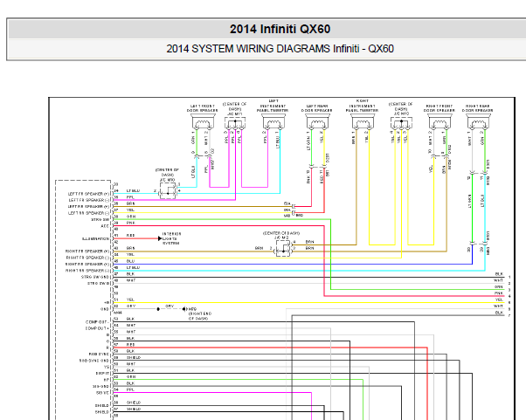
Task: Click 'RIGHT FRONT DOOR SPEAKER' title label
Action: [439, 108]
